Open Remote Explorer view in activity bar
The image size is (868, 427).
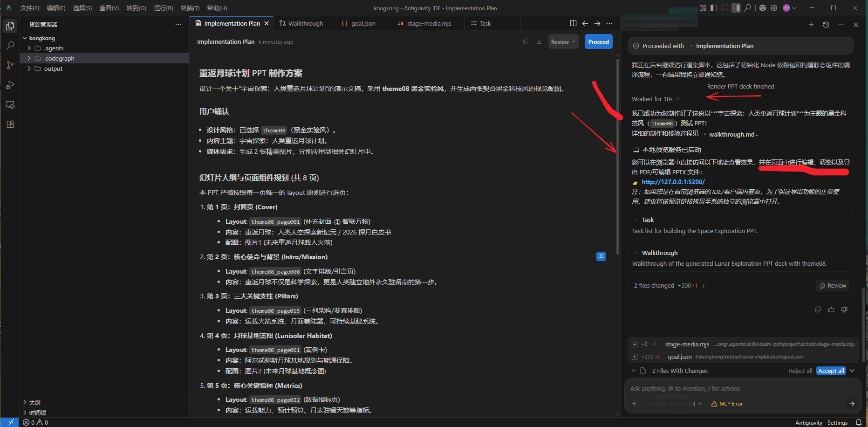click(10, 104)
